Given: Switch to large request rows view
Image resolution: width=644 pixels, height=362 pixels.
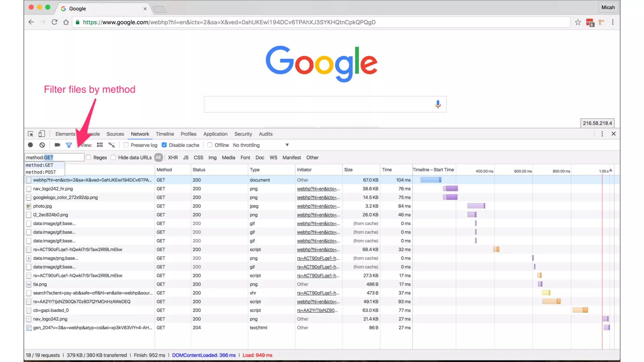Looking at the screenshot, I should click(x=100, y=145).
